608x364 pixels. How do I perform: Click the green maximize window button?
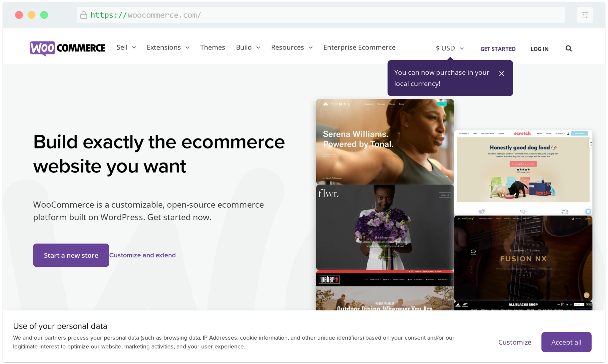pos(44,15)
